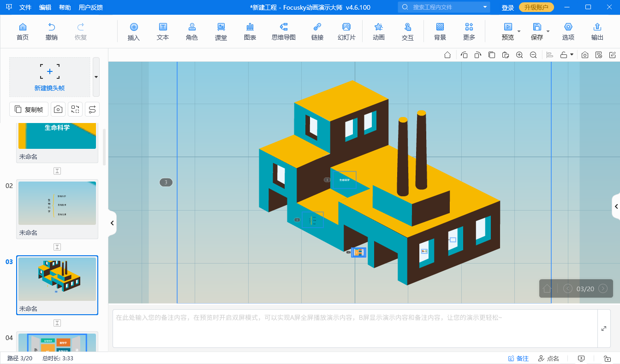Open the 首页 home toolbar button

(22, 31)
